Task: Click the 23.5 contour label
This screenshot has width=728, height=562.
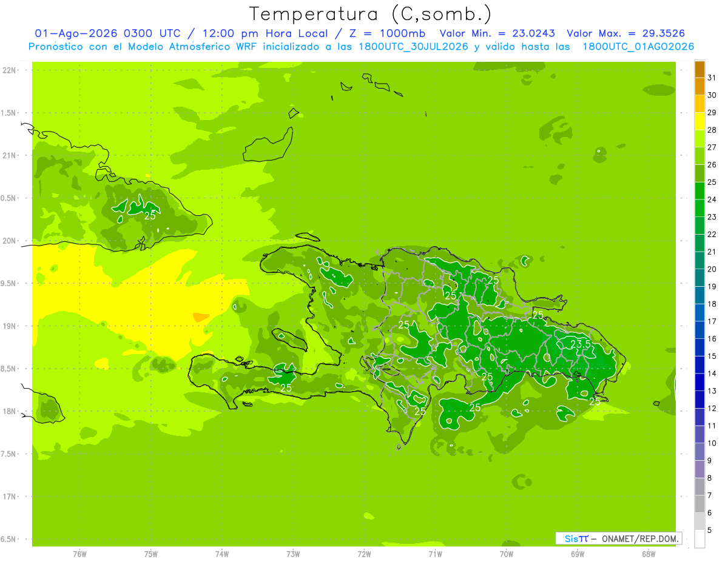Action: tap(581, 344)
